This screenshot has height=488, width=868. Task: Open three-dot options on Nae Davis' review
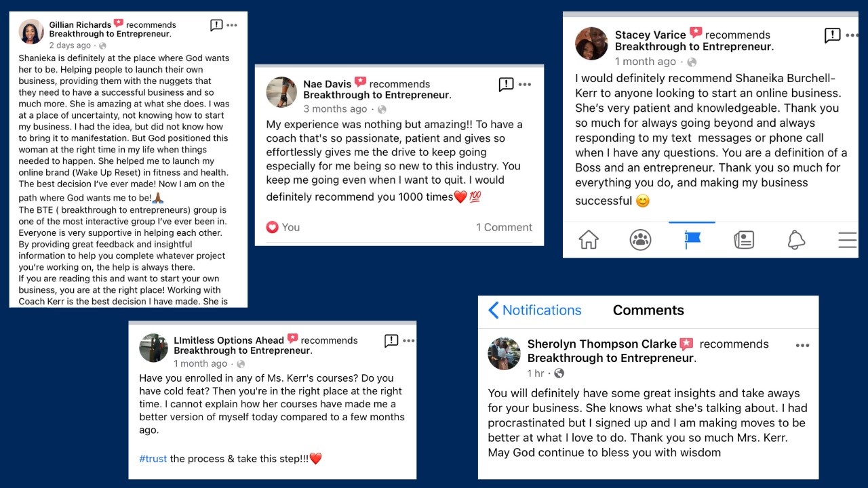[525, 85]
